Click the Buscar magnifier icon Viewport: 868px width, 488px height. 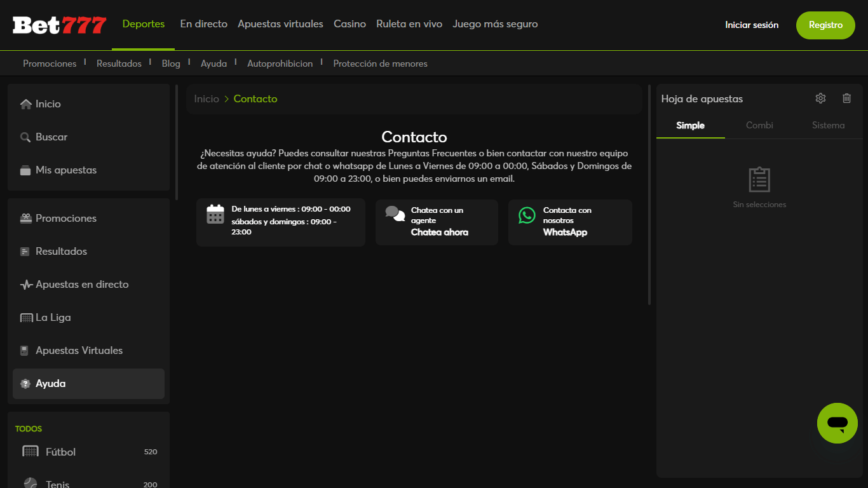[x=25, y=137]
